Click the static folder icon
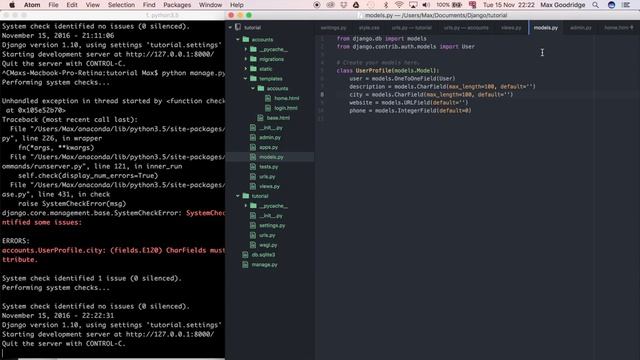Screen dimensions: 640x360 253,69
